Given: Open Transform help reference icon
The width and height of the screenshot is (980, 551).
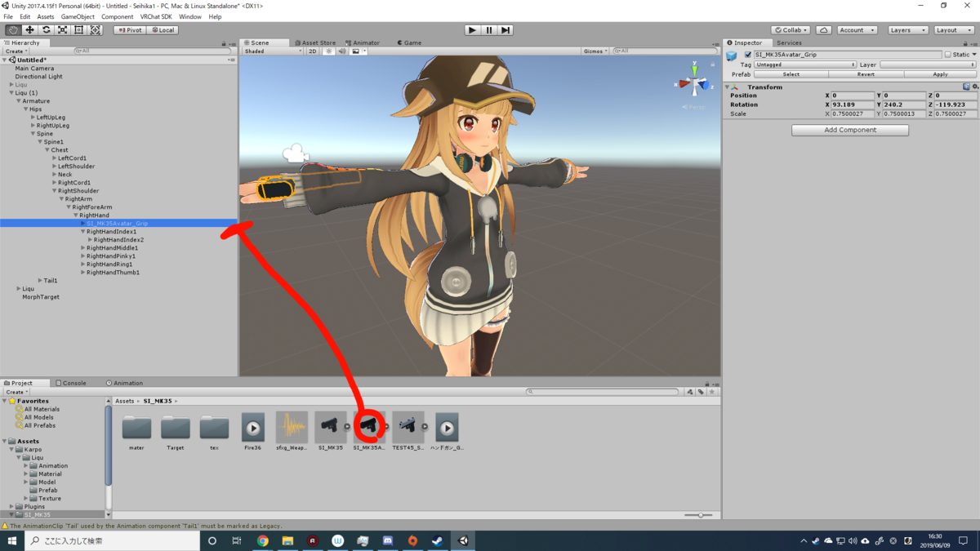Looking at the screenshot, I should tap(966, 87).
